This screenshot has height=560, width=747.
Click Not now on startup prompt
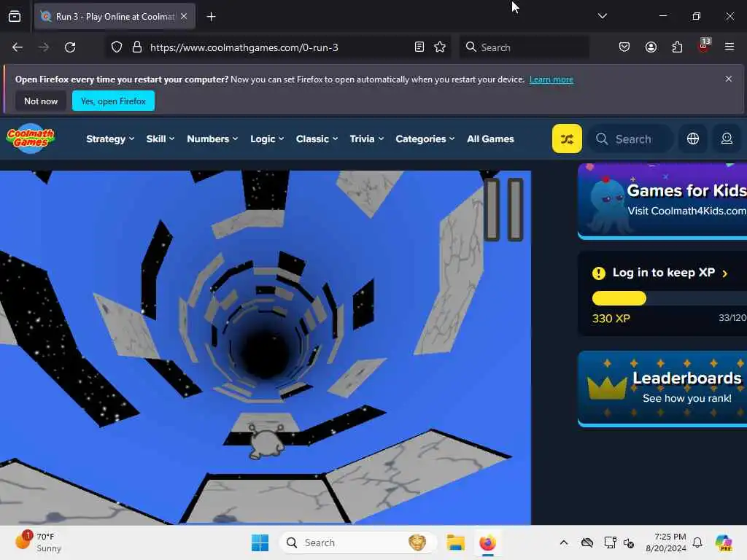(x=41, y=101)
